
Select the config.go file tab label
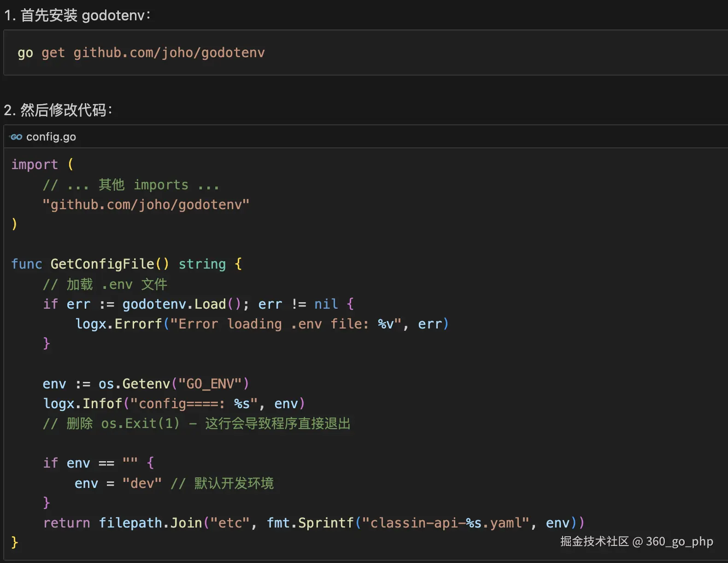[51, 137]
